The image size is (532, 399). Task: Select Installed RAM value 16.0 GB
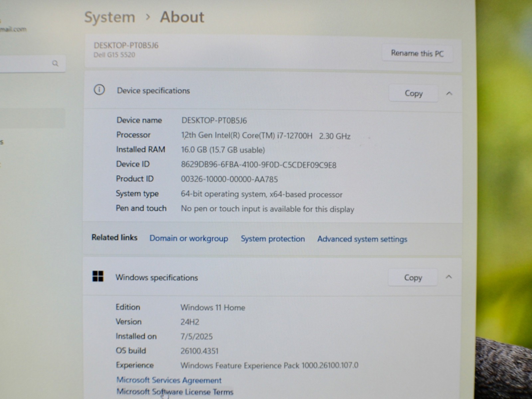(x=223, y=150)
